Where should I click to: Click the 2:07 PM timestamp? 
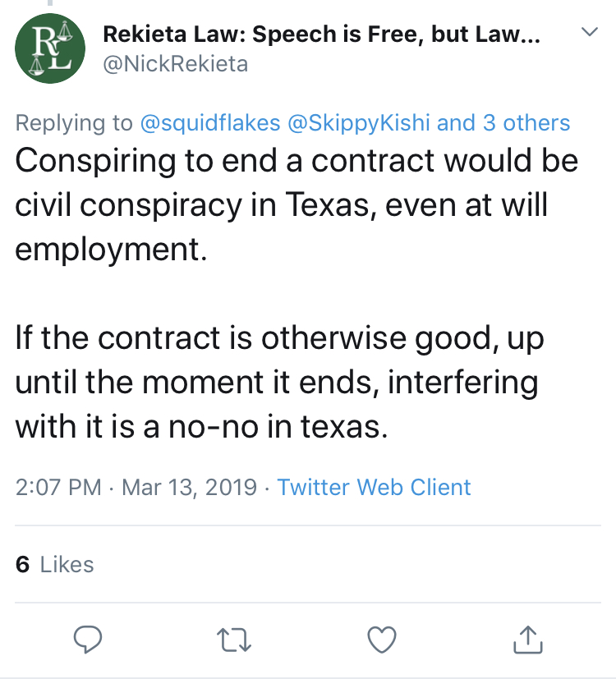(x=58, y=487)
